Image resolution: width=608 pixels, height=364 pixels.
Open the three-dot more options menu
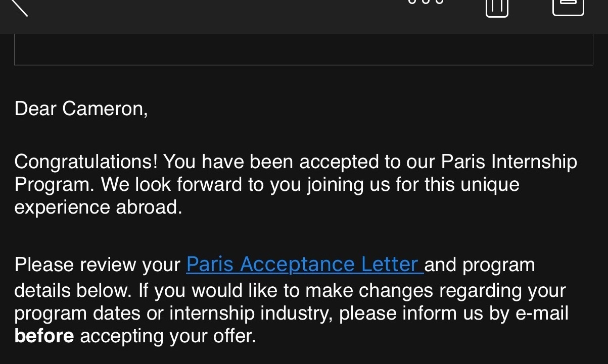click(x=426, y=2)
